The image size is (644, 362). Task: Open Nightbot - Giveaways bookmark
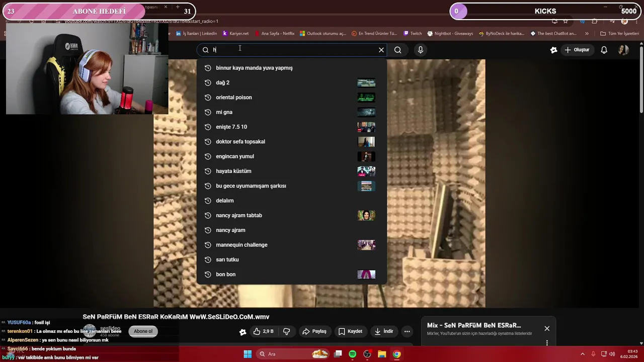[450, 34]
